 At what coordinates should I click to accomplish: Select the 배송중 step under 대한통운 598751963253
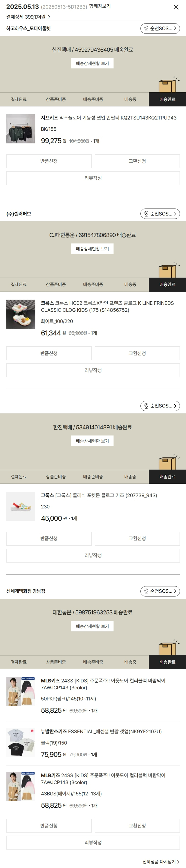(x=130, y=662)
